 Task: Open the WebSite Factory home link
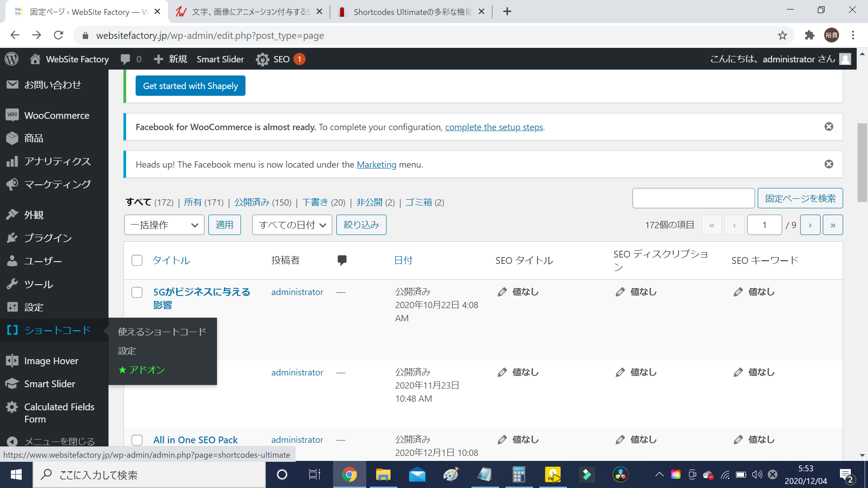pos(70,59)
